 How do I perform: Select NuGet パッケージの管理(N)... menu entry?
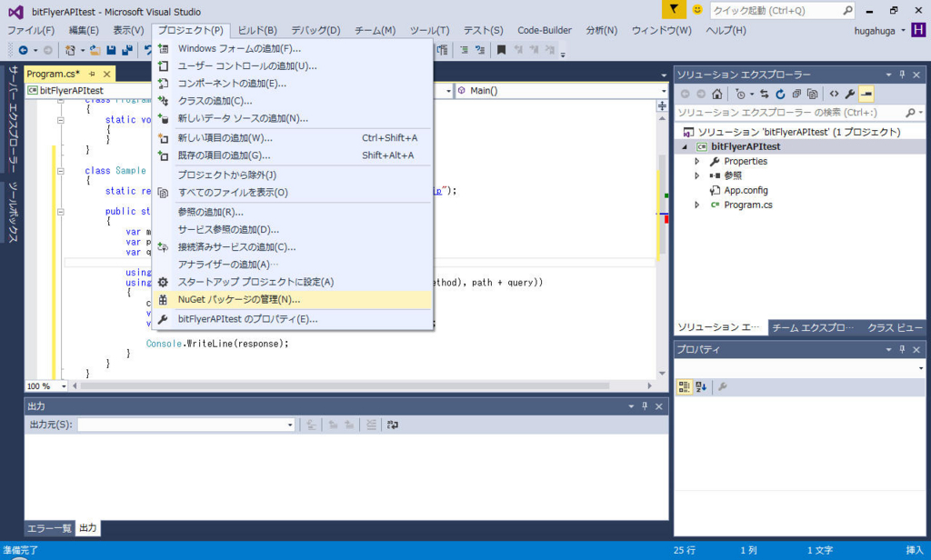(292, 300)
